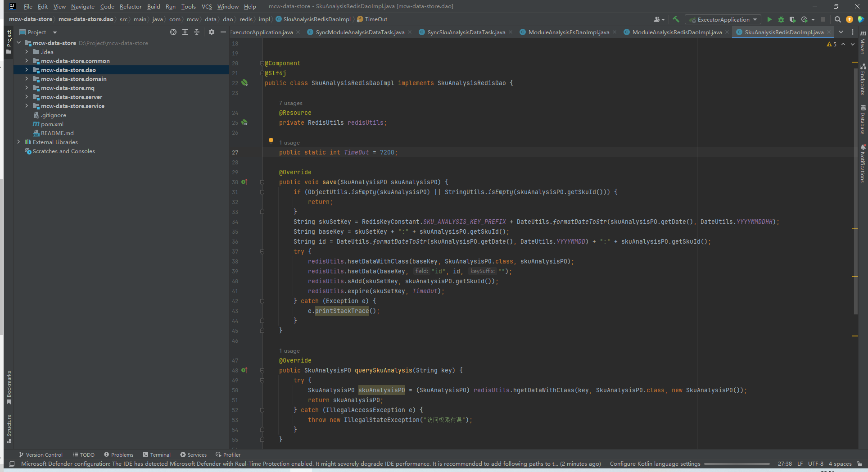Toggle read-only lock icon in status bar
868x472 pixels.
859,464
